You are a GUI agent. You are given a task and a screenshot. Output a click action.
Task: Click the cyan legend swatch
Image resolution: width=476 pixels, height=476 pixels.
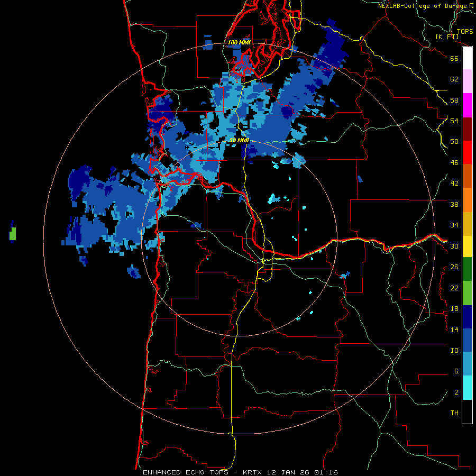[x=467, y=388]
